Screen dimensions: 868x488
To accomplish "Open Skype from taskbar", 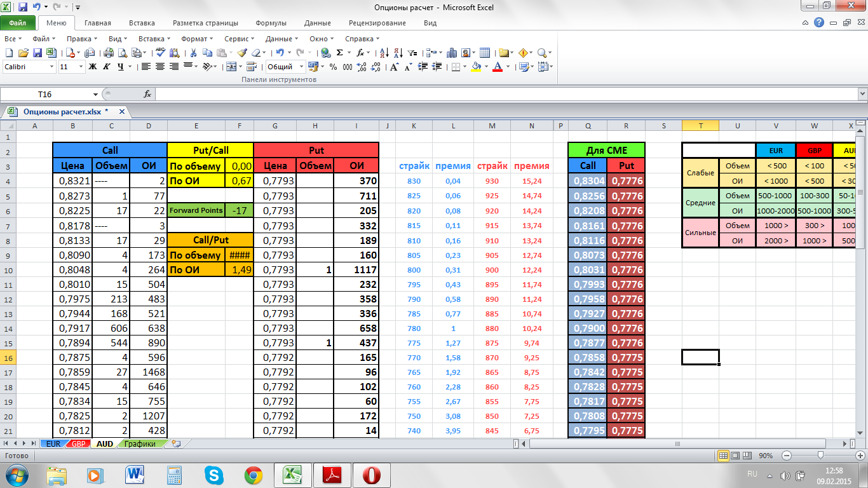I will [x=214, y=475].
